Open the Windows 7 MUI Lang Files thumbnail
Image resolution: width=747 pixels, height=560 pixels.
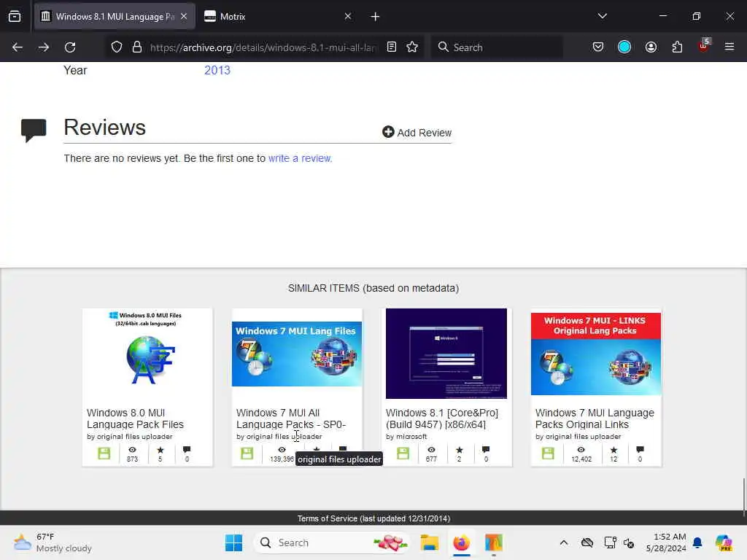click(x=297, y=354)
